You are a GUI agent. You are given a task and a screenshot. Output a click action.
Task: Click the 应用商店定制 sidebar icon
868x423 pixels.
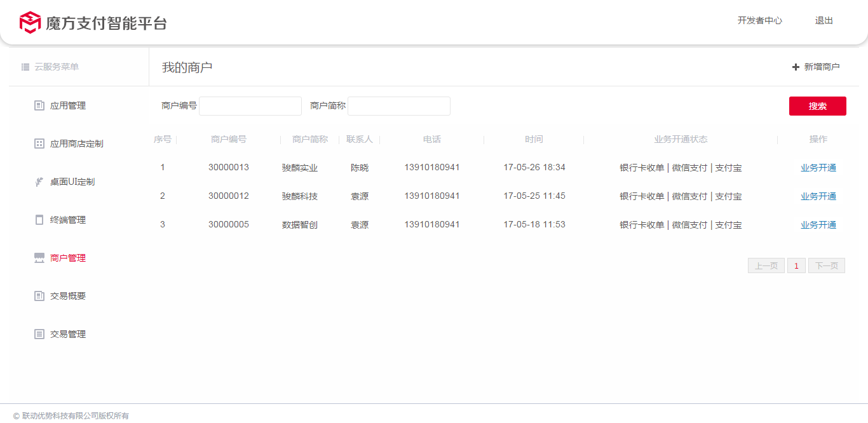coord(39,144)
